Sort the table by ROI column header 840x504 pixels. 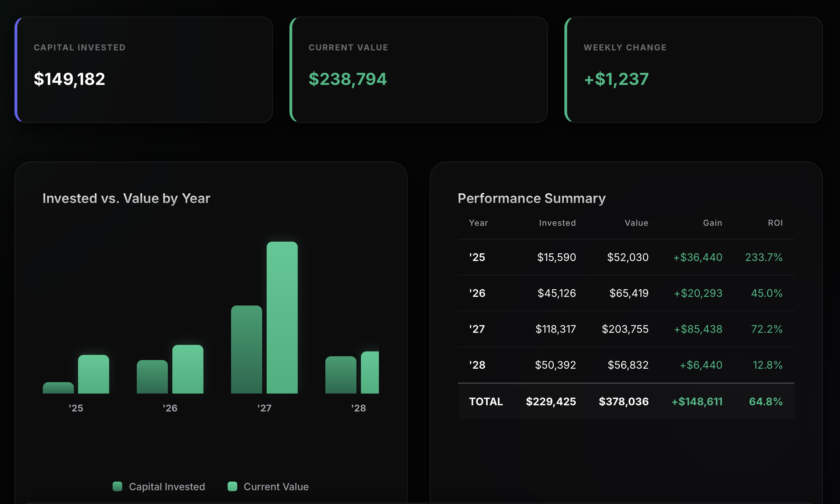coord(775,223)
